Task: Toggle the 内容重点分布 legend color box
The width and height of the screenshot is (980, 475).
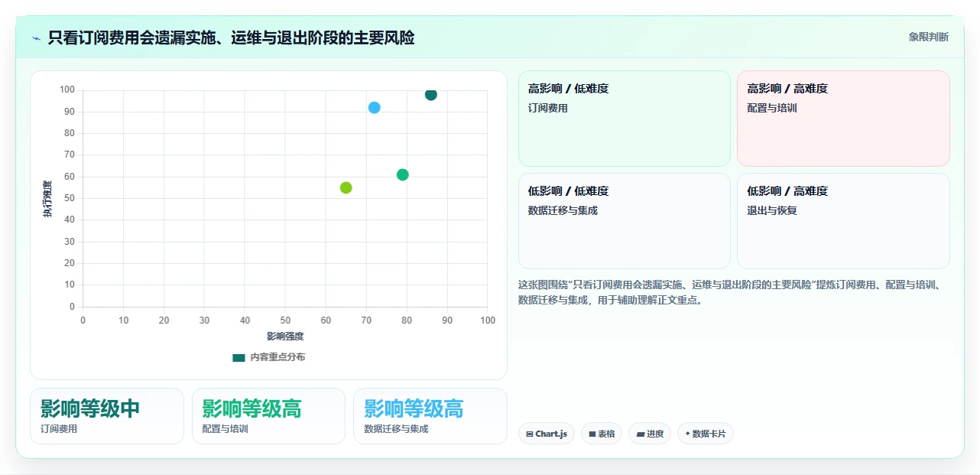Action: click(239, 357)
